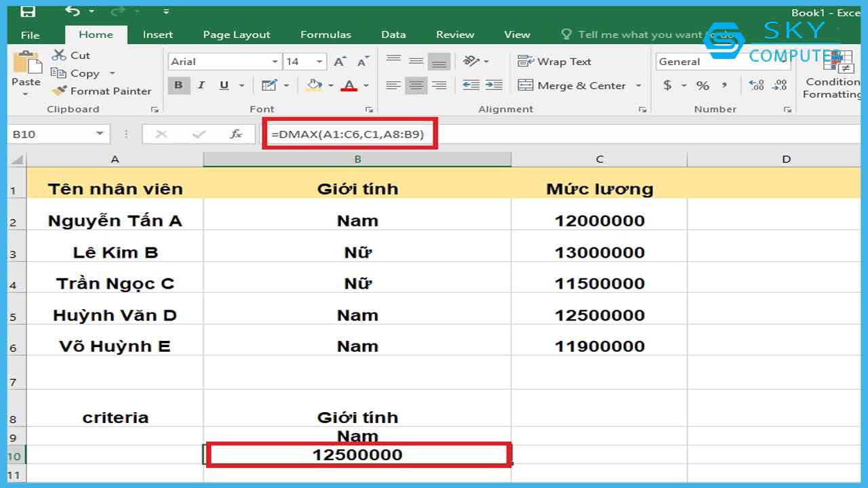
Task: Click the Paste clipboard icon
Action: 27,63
